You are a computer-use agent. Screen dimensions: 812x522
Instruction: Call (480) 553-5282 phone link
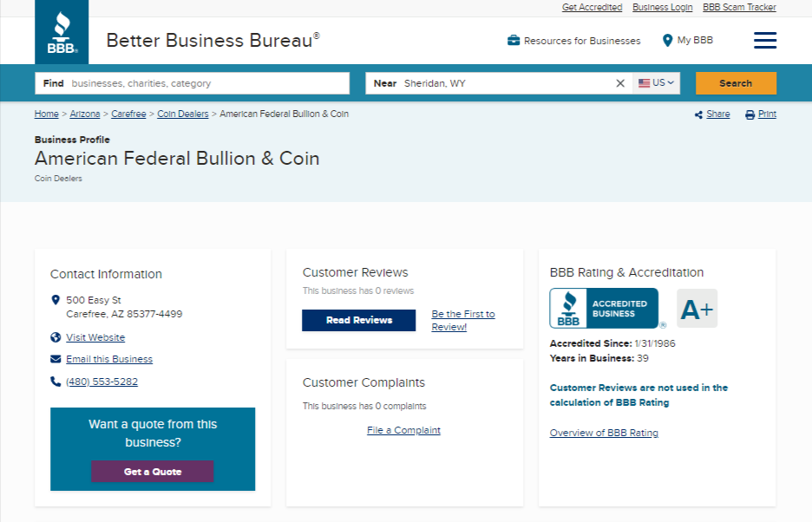[x=102, y=382]
